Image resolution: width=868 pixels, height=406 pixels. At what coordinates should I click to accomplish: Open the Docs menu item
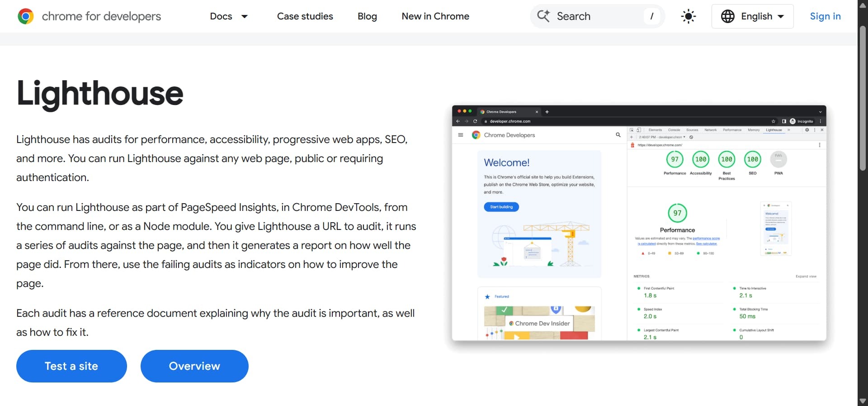click(221, 16)
